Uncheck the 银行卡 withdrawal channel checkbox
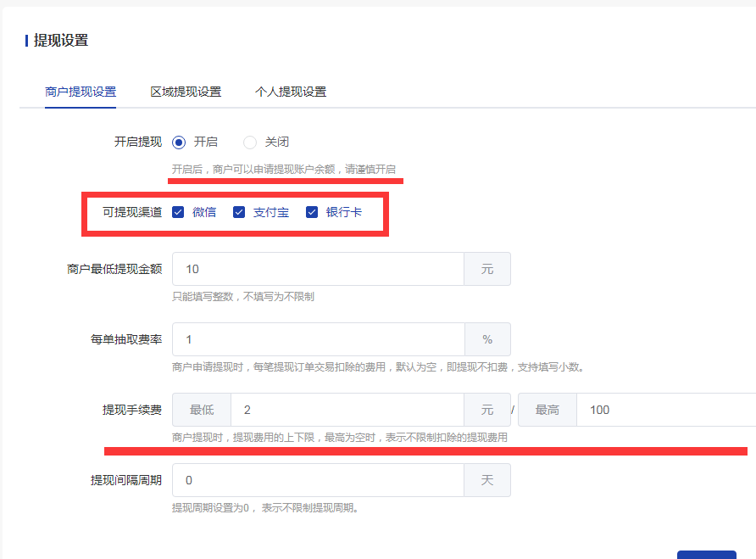 pos(311,212)
